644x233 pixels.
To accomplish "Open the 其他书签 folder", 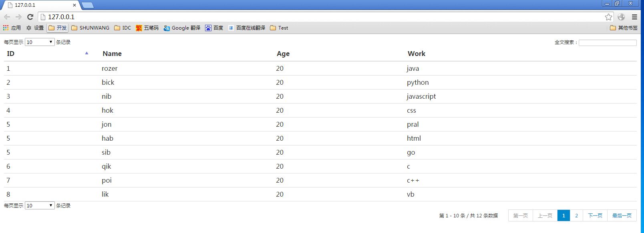I will click(624, 28).
